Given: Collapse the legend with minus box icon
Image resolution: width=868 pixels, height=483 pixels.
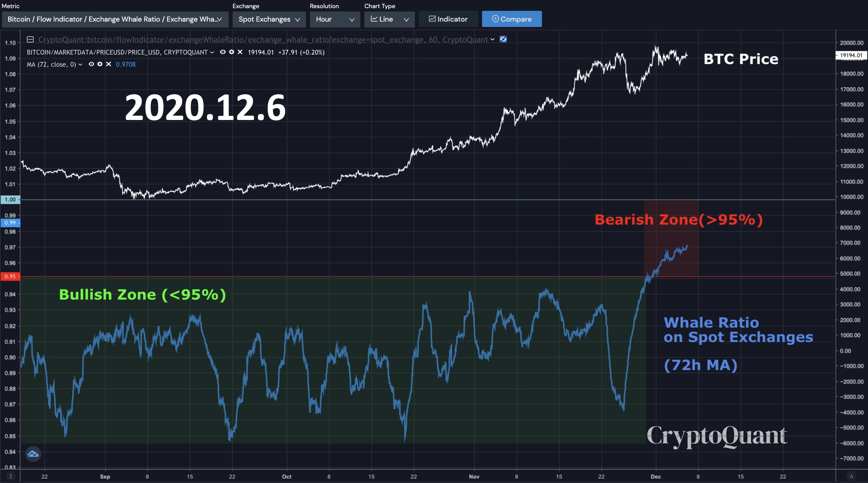Looking at the screenshot, I should click(30, 39).
